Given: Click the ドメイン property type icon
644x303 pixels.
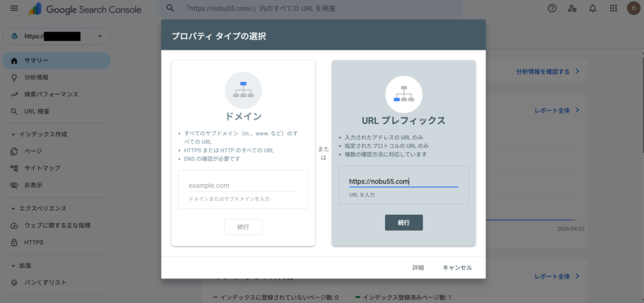Looking at the screenshot, I should click(x=243, y=90).
